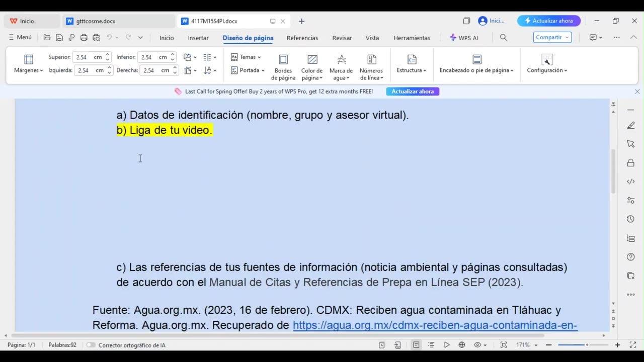The height and width of the screenshot is (362, 644).
Task: Add a new tab with plus button
Action: (x=301, y=21)
